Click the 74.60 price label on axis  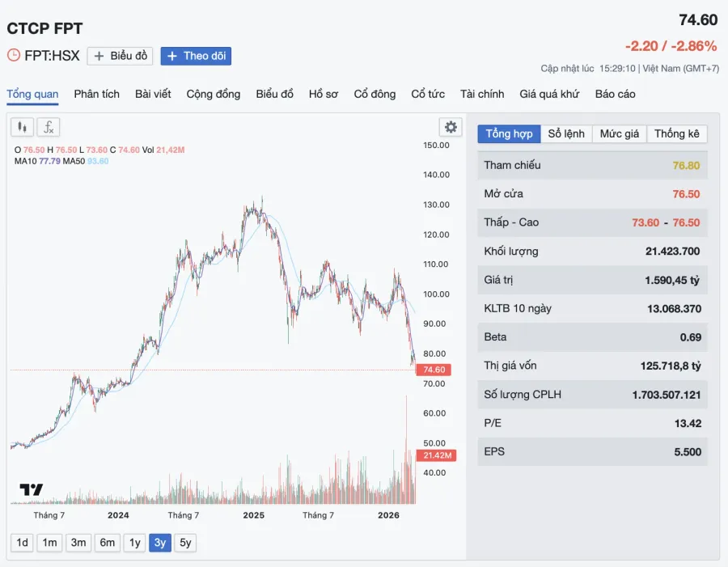pos(434,370)
